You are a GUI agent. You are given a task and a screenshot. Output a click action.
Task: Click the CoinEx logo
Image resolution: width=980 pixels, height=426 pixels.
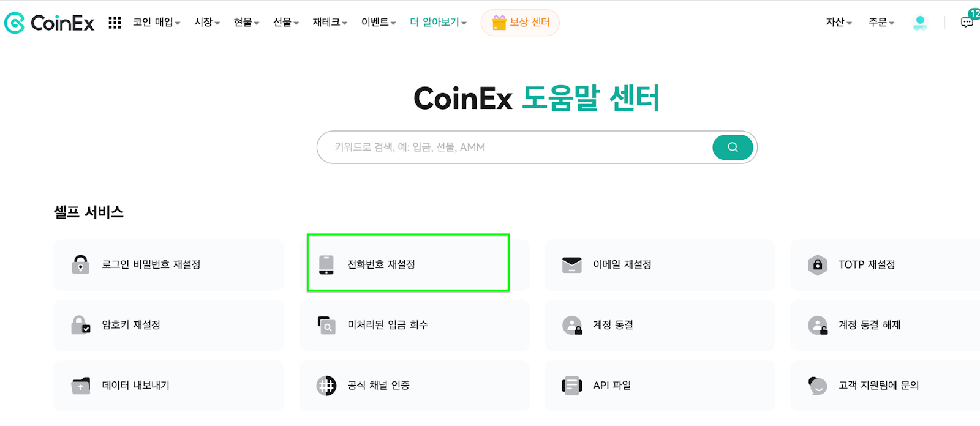(49, 23)
